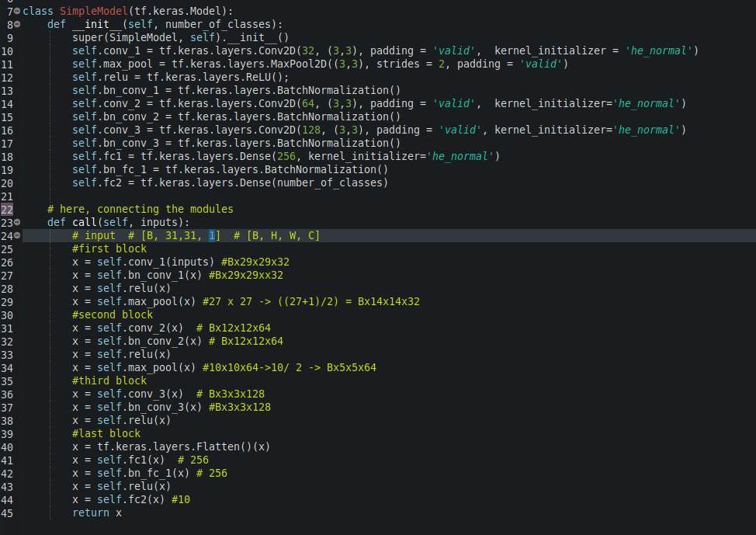Click Dense units value 256 on line 18

point(286,156)
